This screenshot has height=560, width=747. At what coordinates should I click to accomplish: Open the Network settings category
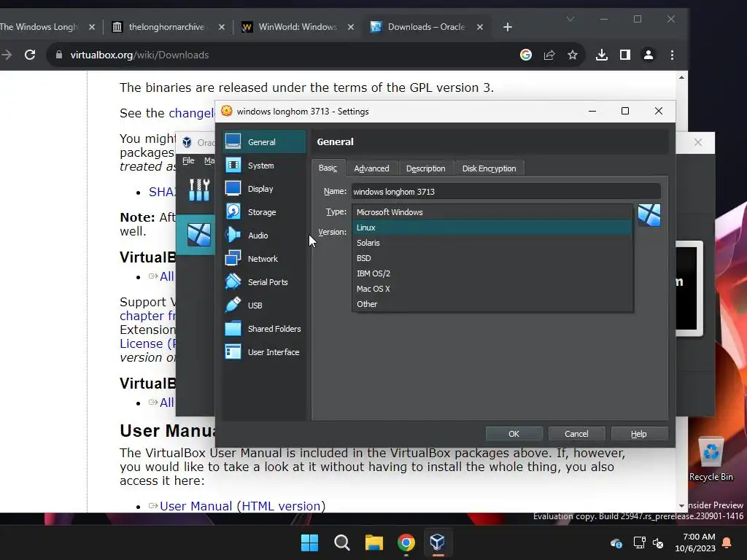click(264, 259)
